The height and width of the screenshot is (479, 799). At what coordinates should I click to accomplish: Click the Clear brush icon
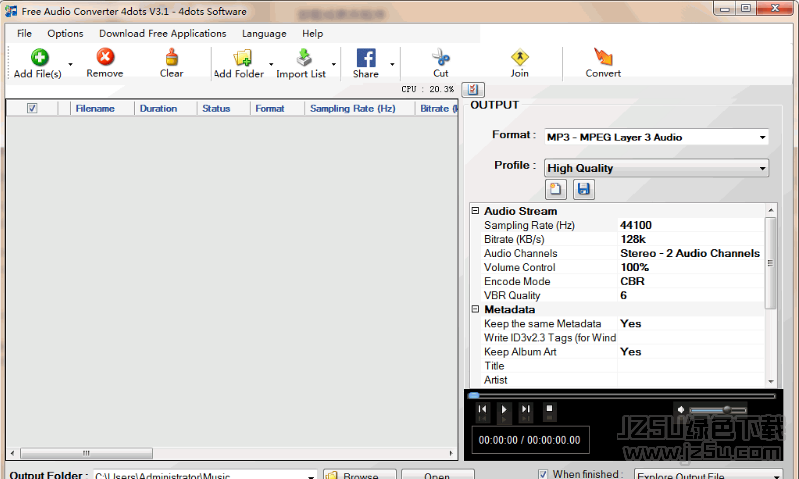tap(172, 57)
